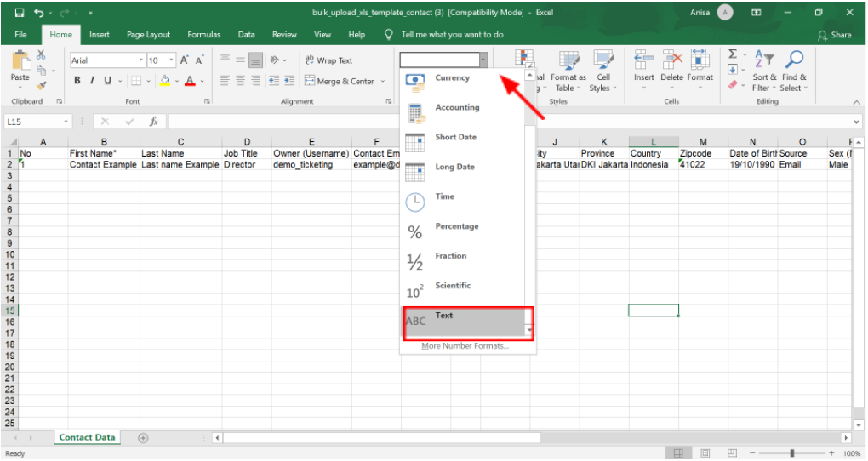Click the Find & Select magnifier icon
This screenshot has width=868, height=461.
pos(794,60)
